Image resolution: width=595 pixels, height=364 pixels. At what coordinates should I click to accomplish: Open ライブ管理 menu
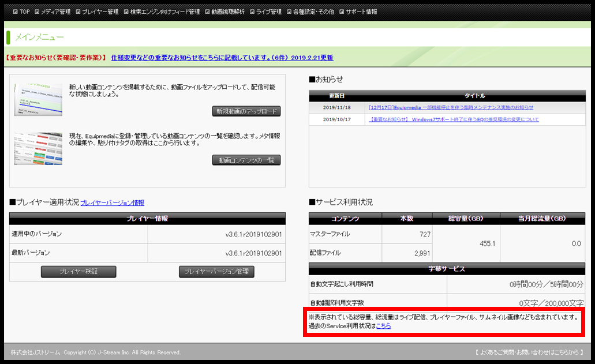[269, 12]
